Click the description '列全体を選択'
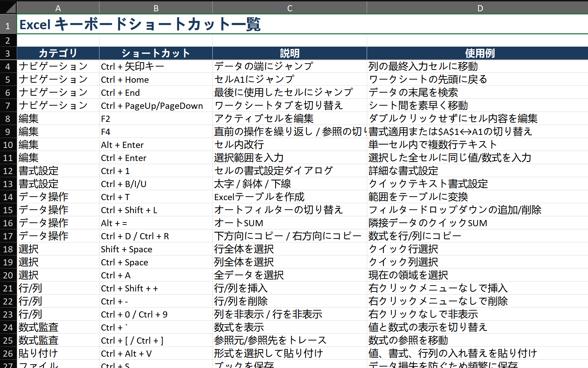588x368 pixels. coord(290,262)
